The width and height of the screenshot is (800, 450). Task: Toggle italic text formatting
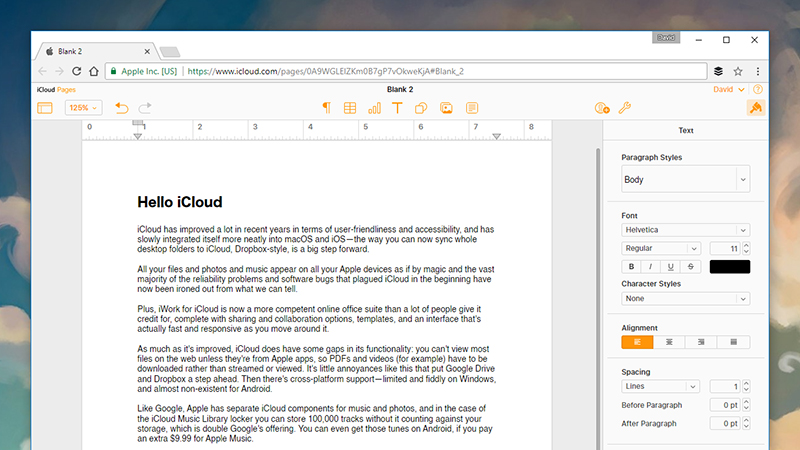pos(651,266)
